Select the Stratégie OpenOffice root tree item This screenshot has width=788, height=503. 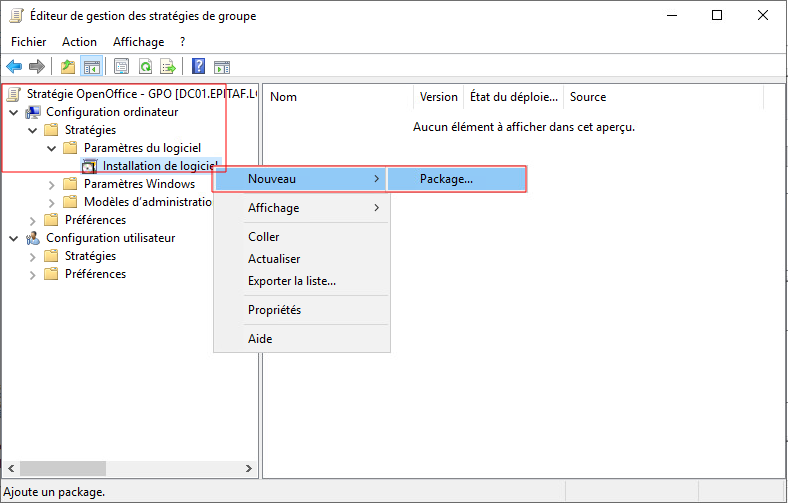[x=130, y=94]
